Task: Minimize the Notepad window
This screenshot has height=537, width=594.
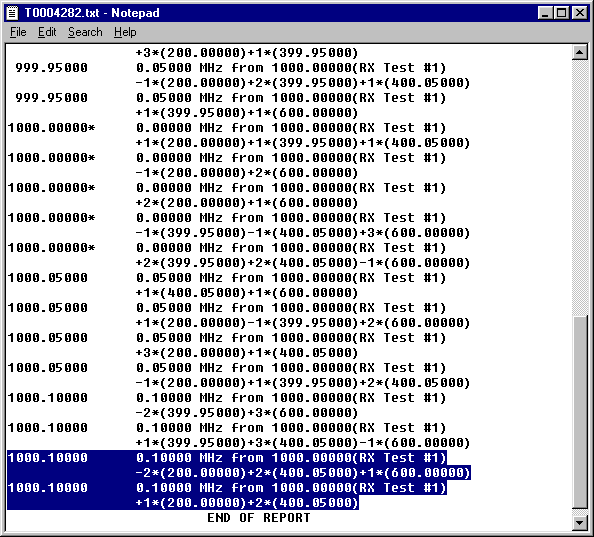Action: coord(545,13)
